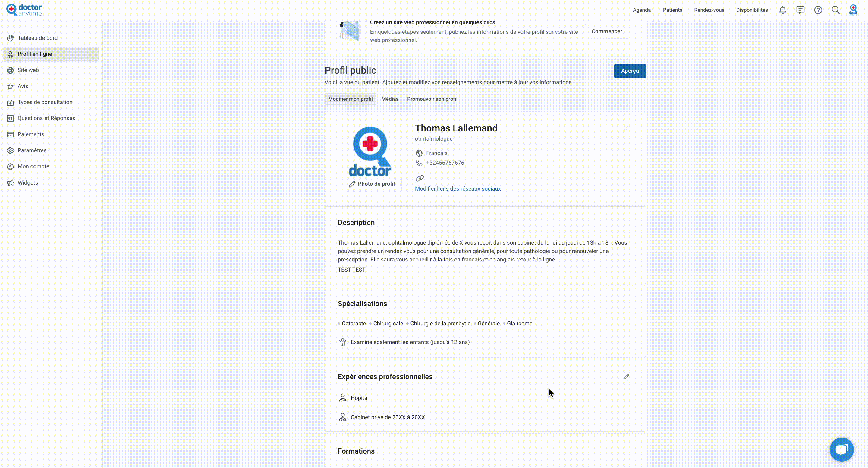Switch to the Médias tab
This screenshot has height=468, width=868.
[x=390, y=99]
